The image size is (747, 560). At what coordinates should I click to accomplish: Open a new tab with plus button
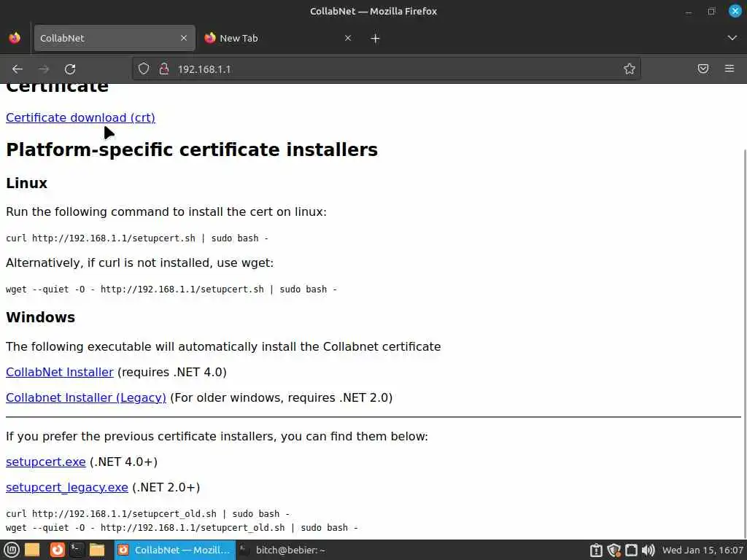tap(375, 39)
